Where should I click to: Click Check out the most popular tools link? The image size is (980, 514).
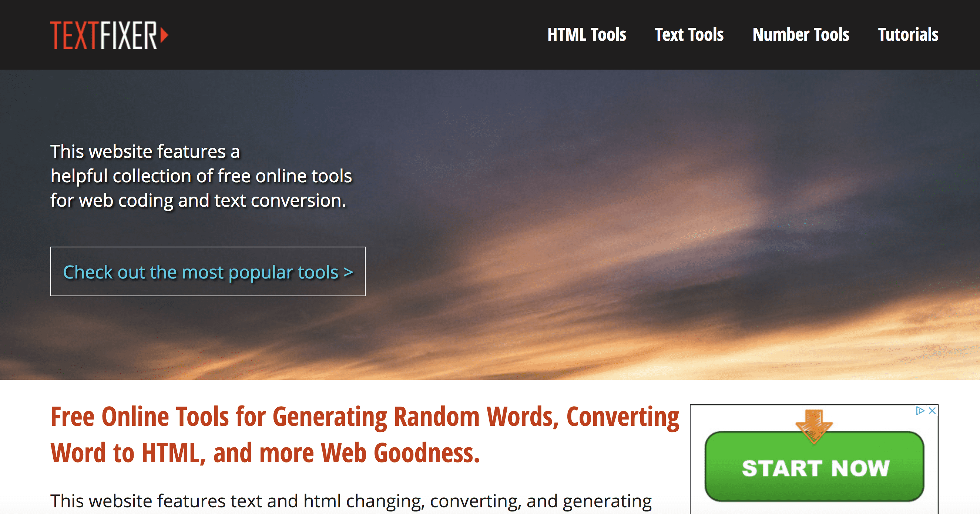[204, 271]
